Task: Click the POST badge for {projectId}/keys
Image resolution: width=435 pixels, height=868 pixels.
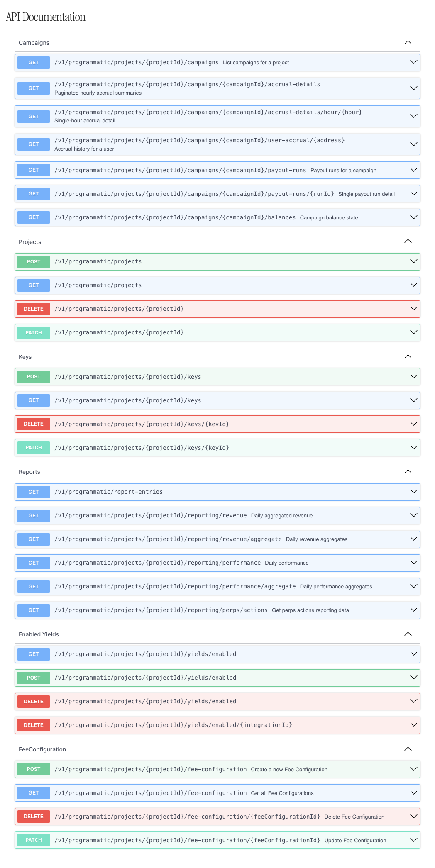Action: tap(34, 377)
